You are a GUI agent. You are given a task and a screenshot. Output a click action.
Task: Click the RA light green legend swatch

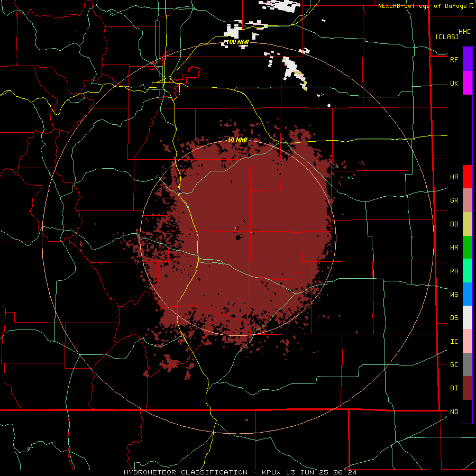(x=467, y=271)
